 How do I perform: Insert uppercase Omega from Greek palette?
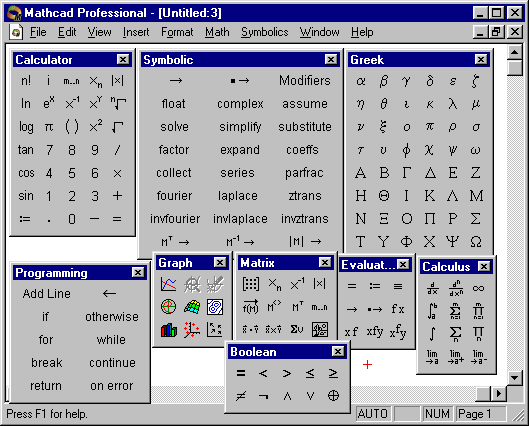click(476, 242)
